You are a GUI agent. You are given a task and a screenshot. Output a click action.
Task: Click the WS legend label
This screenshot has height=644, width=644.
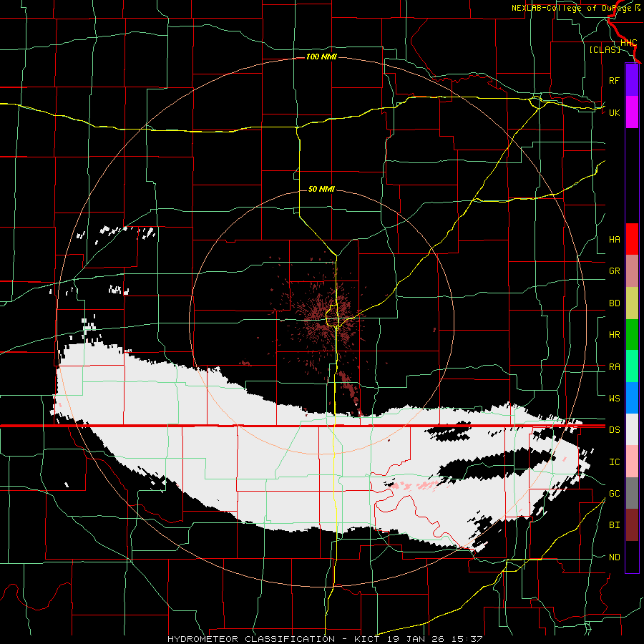[614, 399]
